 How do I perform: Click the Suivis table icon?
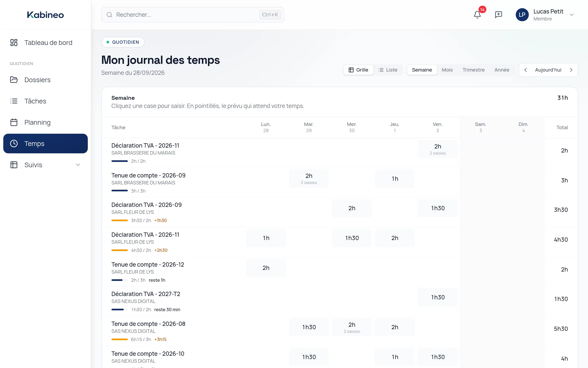pyautogui.click(x=14, y=165)
